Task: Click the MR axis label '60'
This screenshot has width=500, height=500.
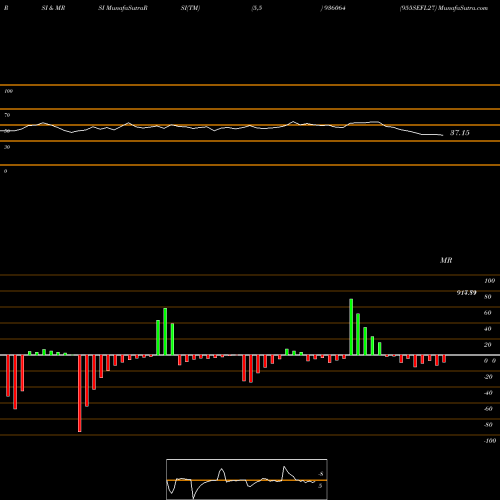Action: coord(488,313)
